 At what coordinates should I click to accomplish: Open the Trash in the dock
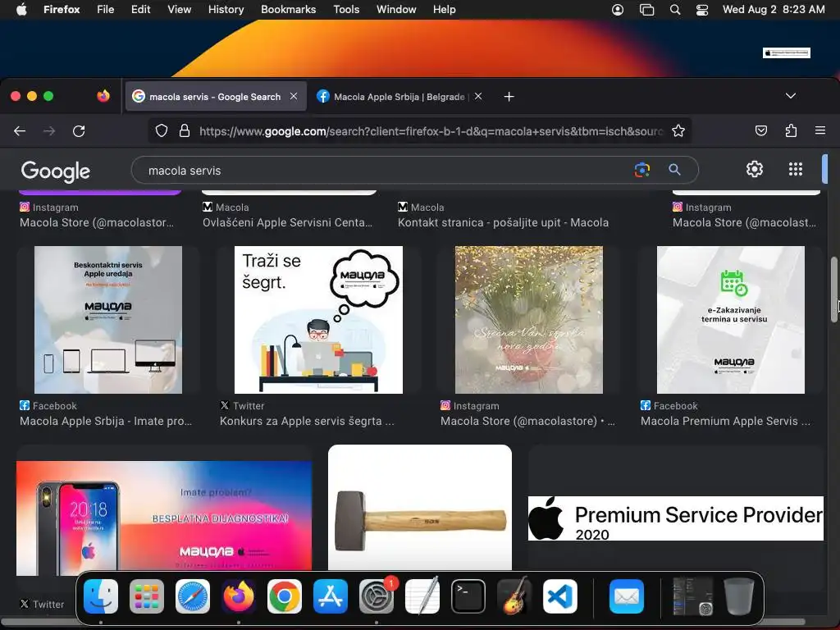739,596
